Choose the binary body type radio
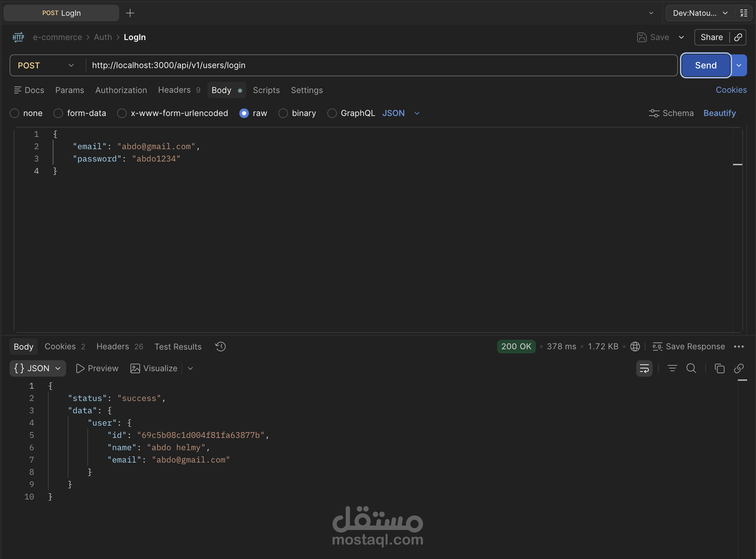Screen dimensions: 756x559 point(283,113)
